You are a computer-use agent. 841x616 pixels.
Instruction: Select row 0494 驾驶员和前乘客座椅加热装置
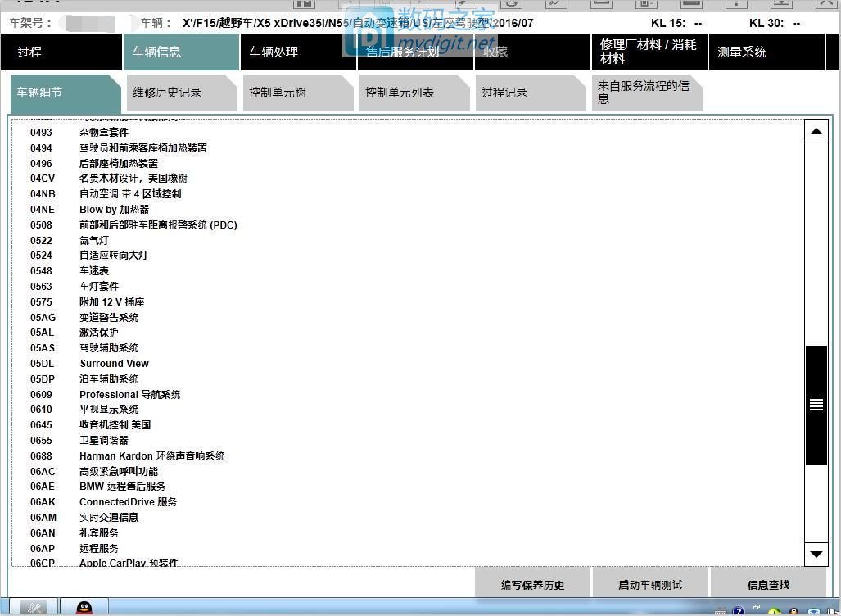click(x=119, y=147)
